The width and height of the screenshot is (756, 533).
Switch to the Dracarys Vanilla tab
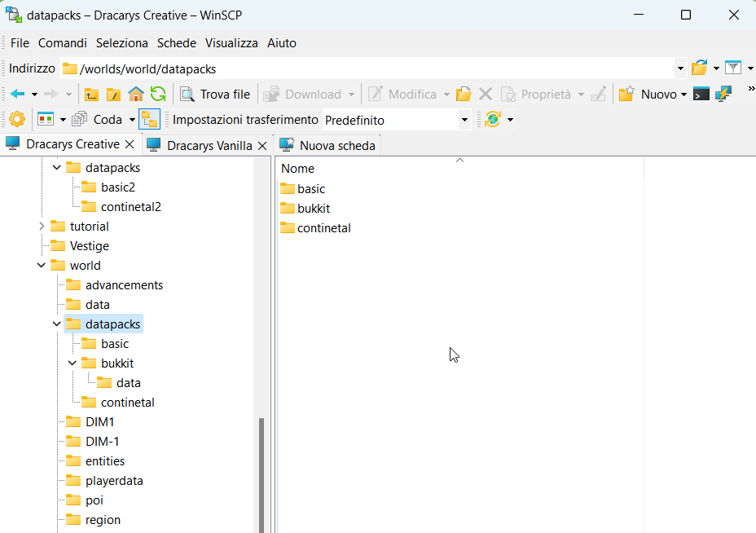pos(209,146)
